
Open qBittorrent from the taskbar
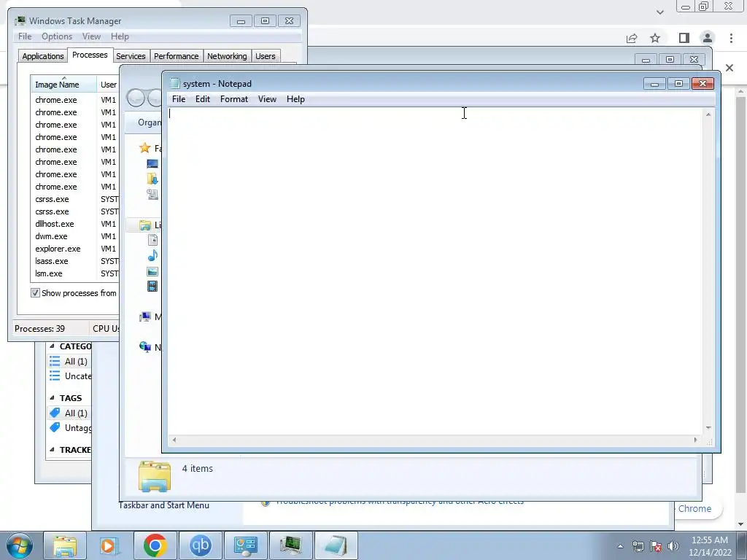click(200, 545)
